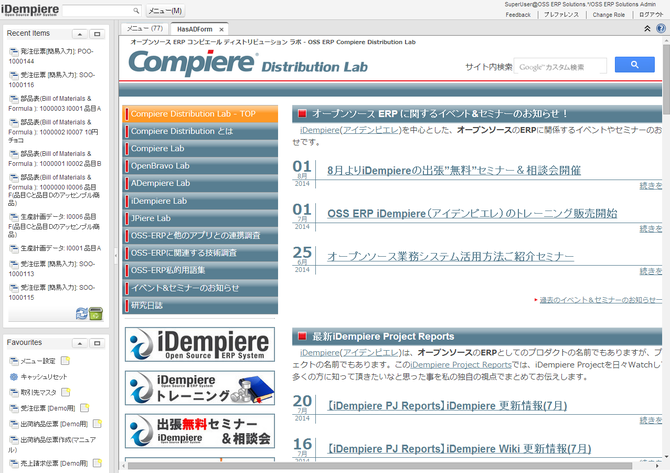Click the 出張無料セミナー&相談会 banner
This screenshot has width=670, height=473.
pos(200,431)
